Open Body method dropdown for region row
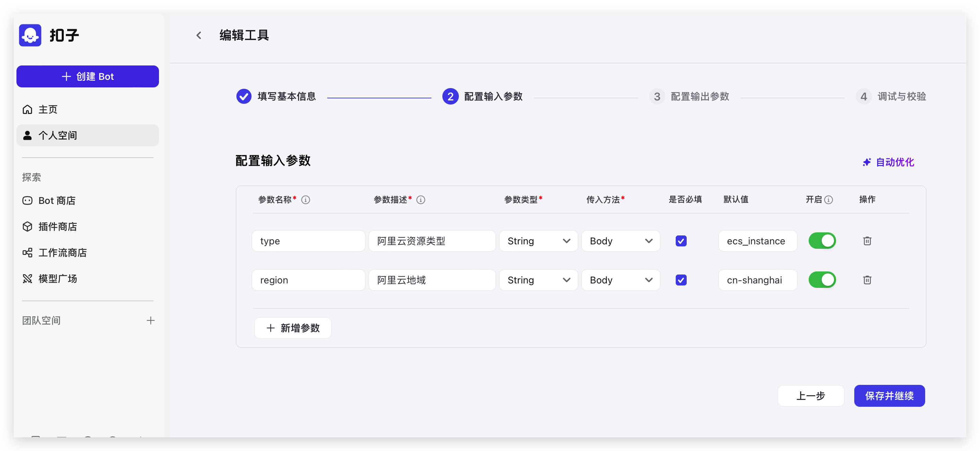 point(621,280)
